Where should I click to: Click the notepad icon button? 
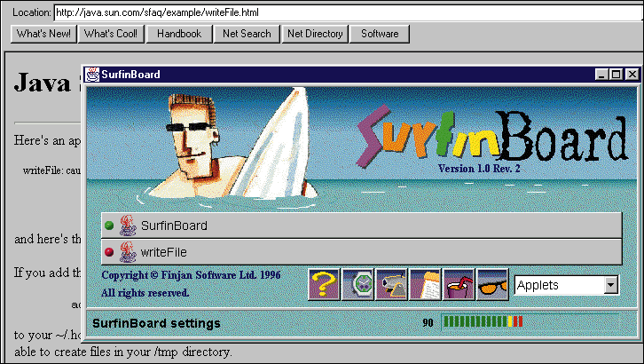425,284
